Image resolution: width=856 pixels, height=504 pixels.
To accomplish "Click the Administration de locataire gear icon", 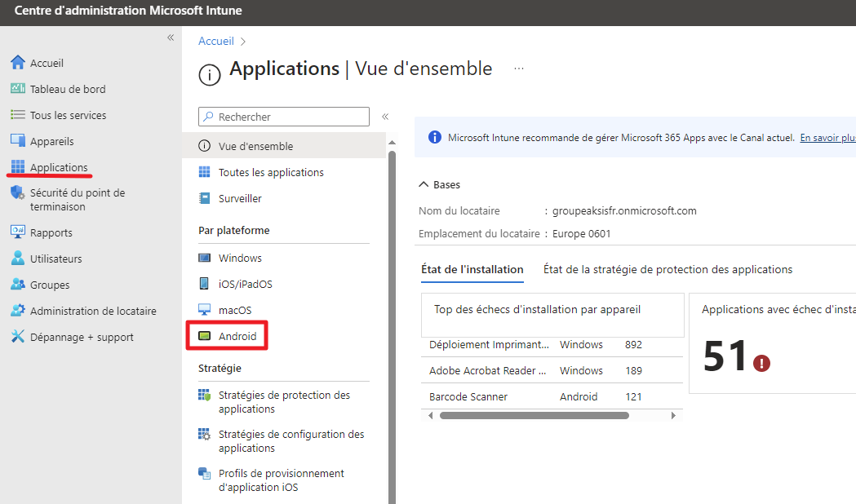I will pos(17,311).
